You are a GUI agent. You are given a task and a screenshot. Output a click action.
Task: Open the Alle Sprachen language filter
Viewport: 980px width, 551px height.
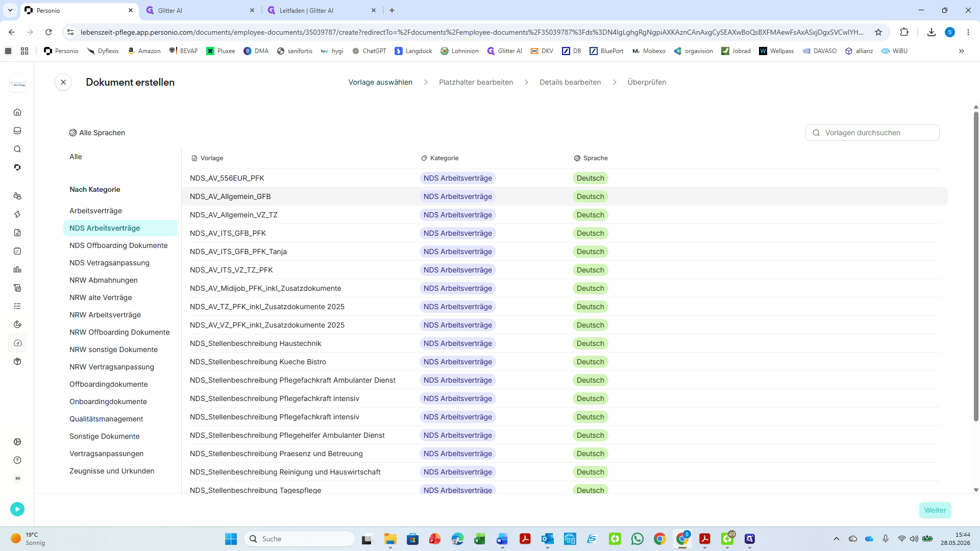point(97,133)
